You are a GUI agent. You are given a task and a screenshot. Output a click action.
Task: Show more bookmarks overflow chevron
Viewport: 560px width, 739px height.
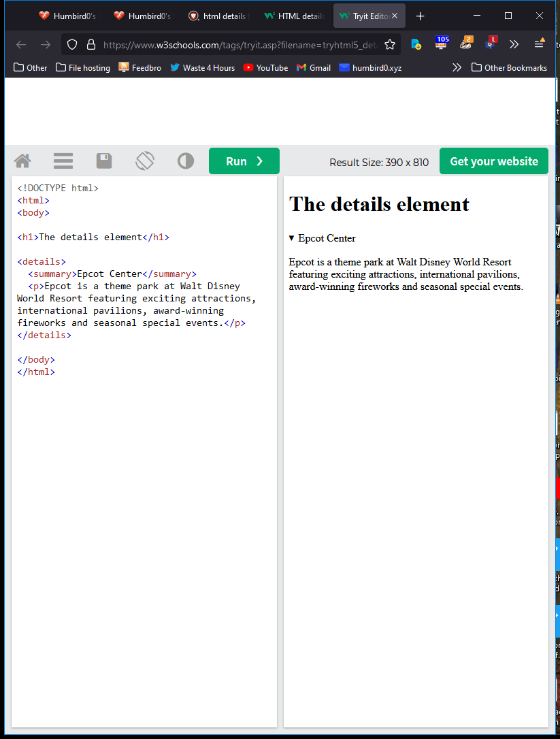tap(457, 67)
